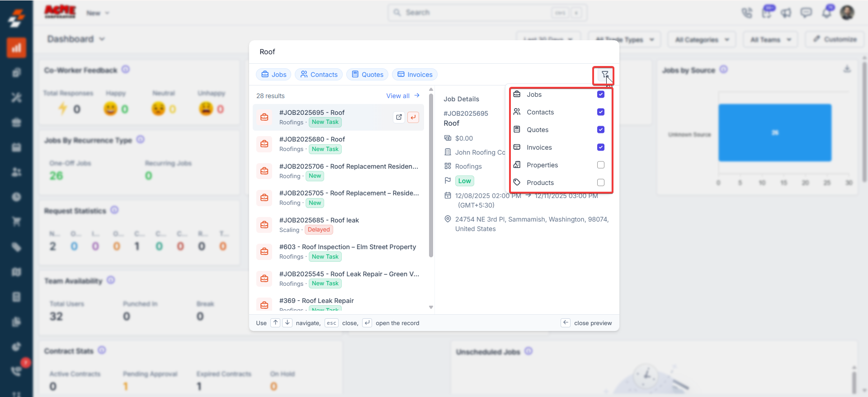Check the Products filter checkbox
Screen dimensions: 868x397
[601, 183]
